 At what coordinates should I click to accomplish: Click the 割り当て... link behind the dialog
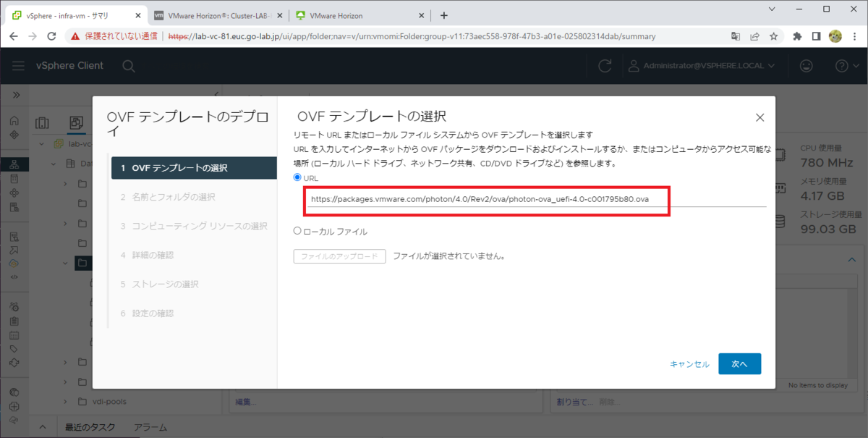click(x=574, y=401)
